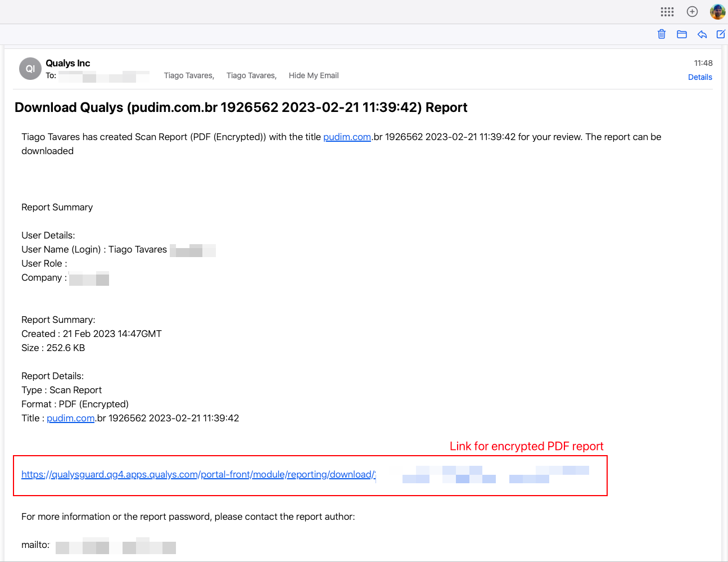The image size is (728, 562).
Task: Click the 11:48 timestamp
Action: 703,63
